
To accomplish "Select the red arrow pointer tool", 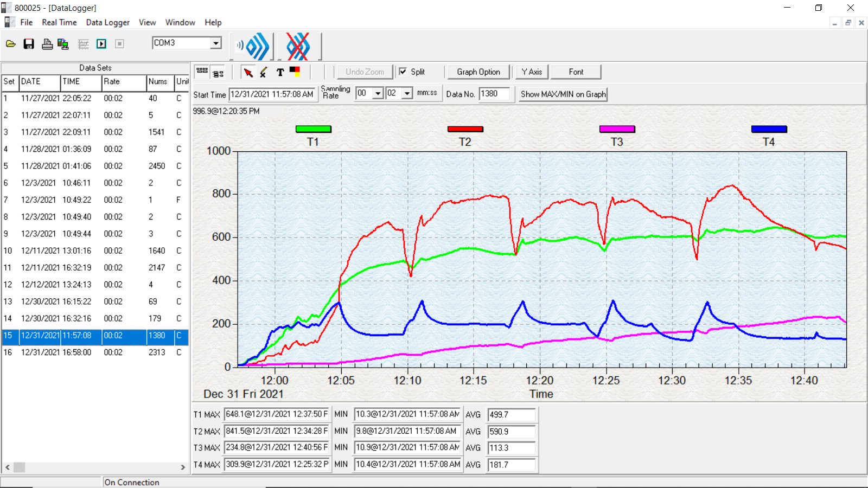I will click(x=248, y=72).
